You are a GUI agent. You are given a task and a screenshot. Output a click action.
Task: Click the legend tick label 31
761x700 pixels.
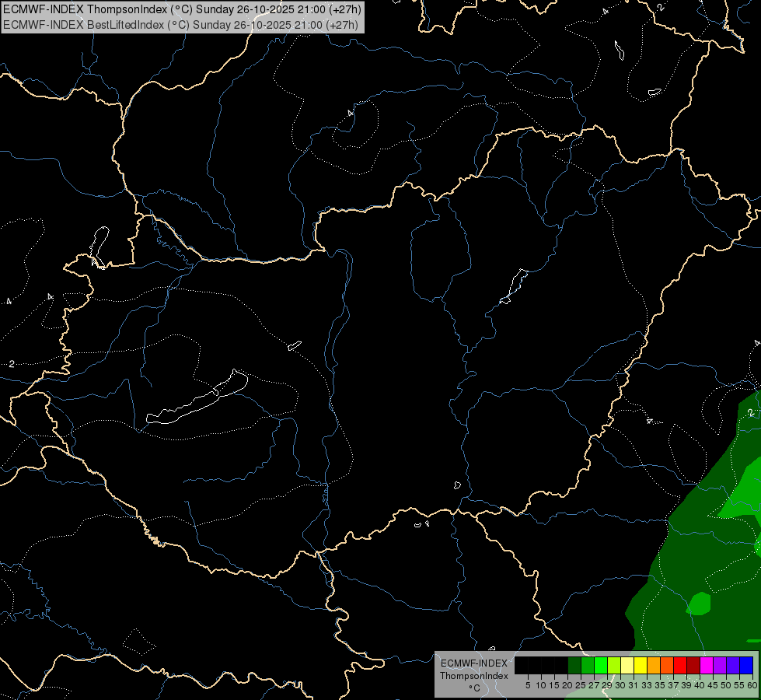click(634, 685)
